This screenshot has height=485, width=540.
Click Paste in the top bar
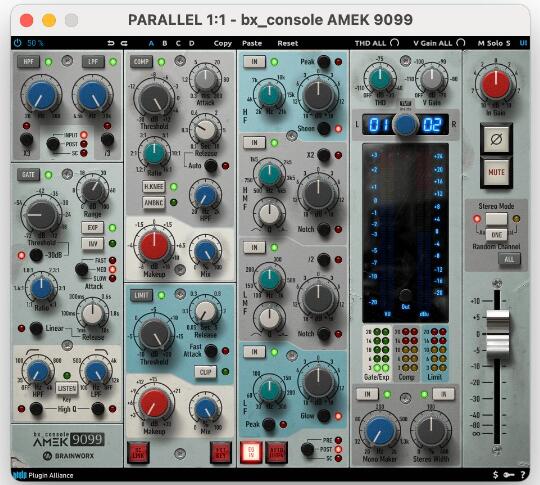click(252, 43)
